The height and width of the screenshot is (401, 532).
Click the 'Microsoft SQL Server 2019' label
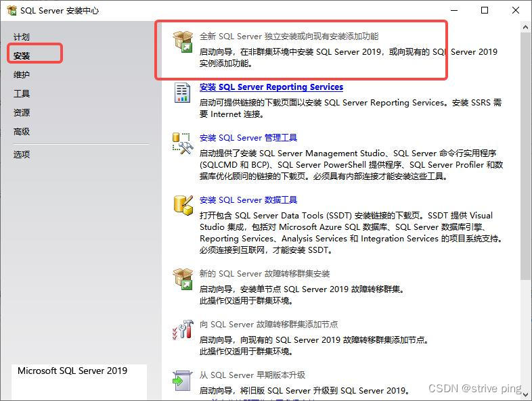[x=72, y=371]
